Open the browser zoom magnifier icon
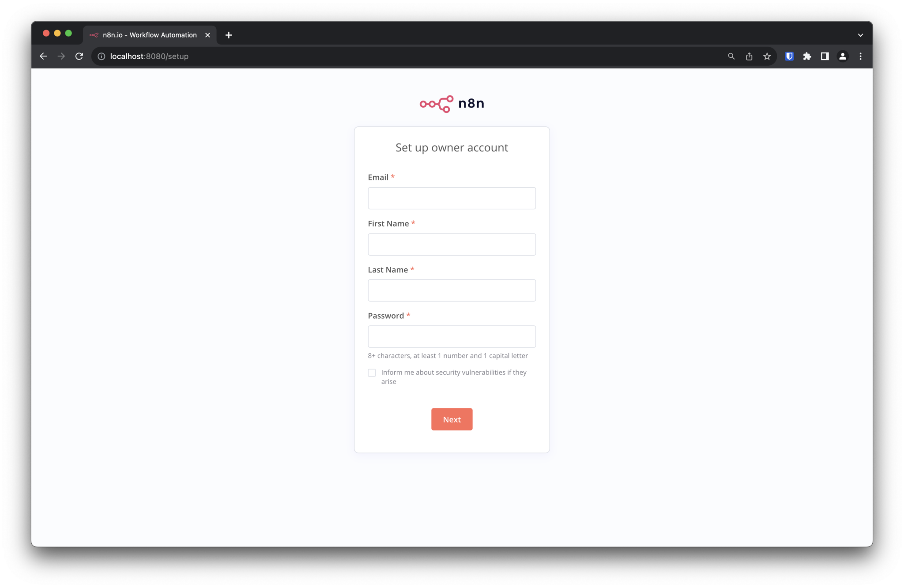Image resolution: width=904 pixels, height=588 pixels. pos(731,56)
